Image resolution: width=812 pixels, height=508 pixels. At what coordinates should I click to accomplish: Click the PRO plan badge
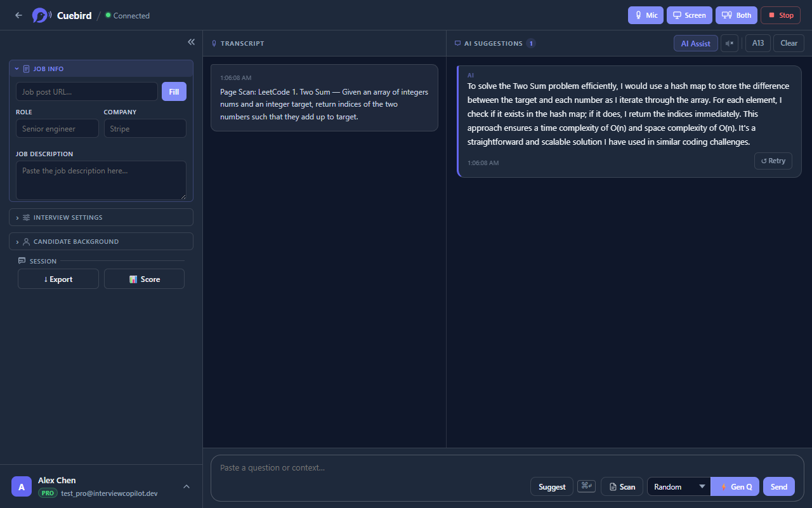click(x=48, y=493)
